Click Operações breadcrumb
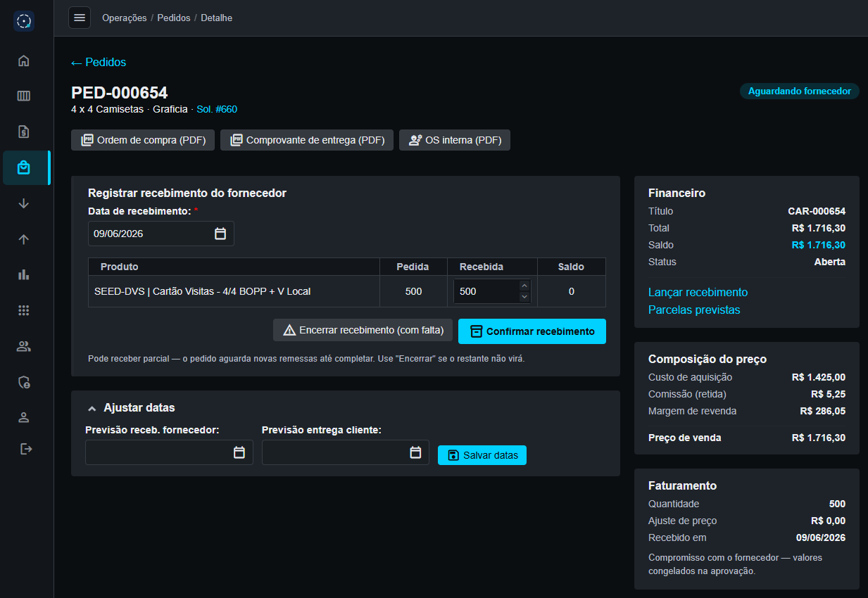The image size is (868, 598). pyautogui.click(x=125, y=18)
